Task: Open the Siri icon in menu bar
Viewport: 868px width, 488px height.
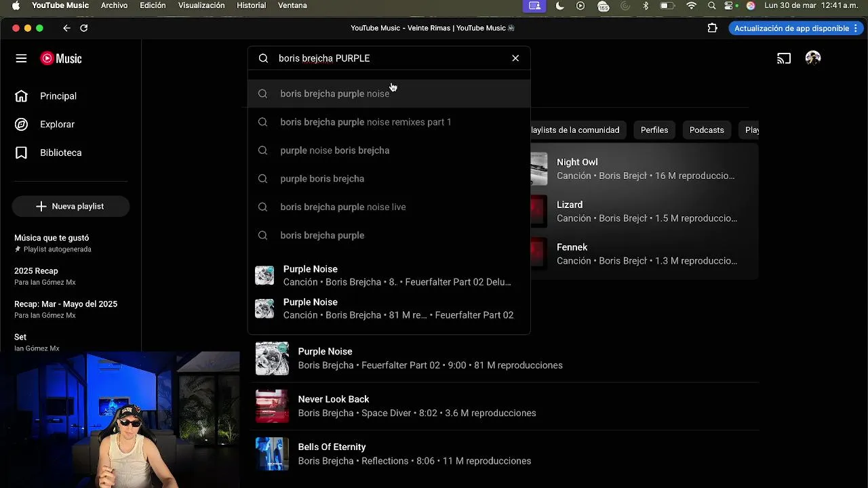Action: [x=751, y=5]
